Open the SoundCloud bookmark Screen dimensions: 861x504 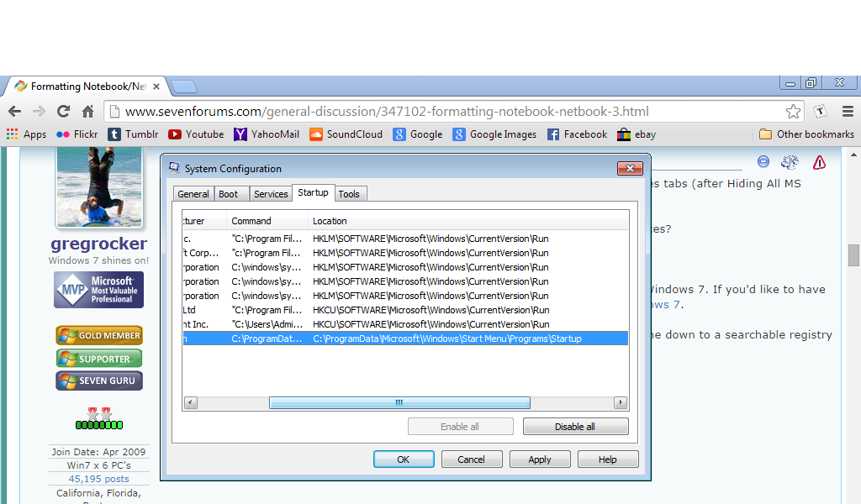pos(346,134)
